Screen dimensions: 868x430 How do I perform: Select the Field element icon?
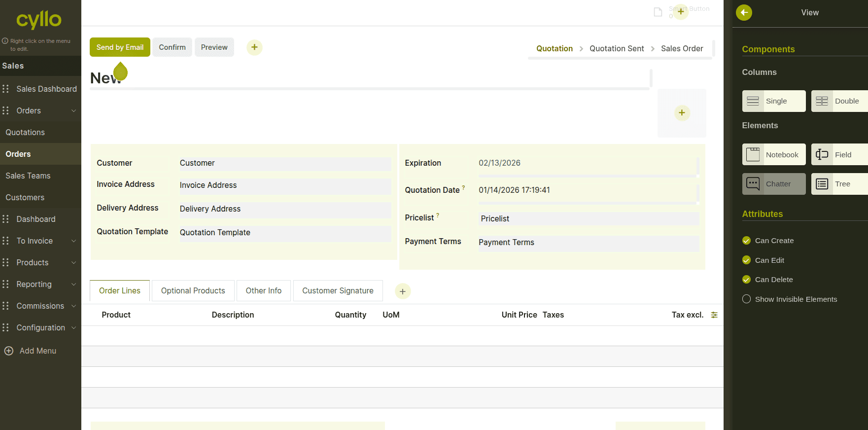click(x=822, y=155)
